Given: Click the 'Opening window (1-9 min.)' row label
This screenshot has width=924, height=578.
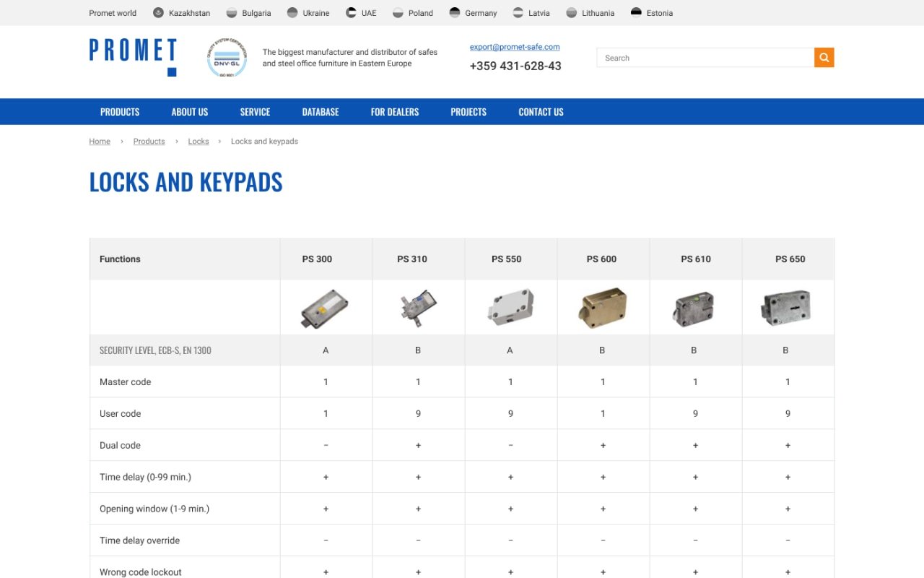Looking at the screenshot, I should (154, 509).
